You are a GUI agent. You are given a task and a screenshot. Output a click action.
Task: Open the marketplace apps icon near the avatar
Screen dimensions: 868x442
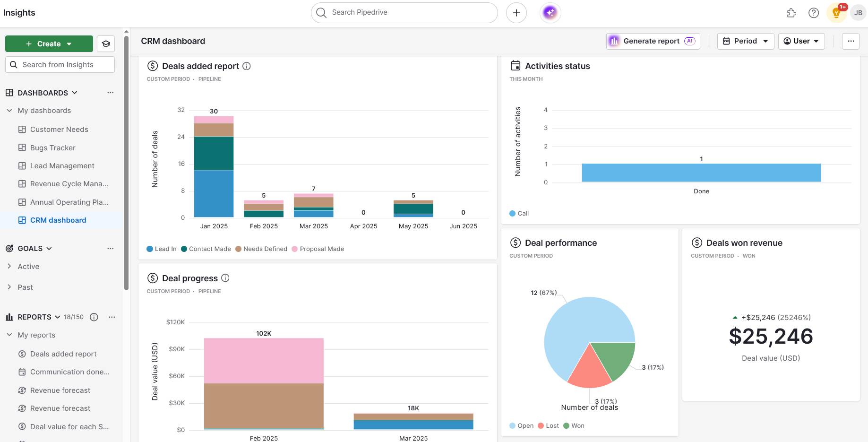tap(791, 13)
